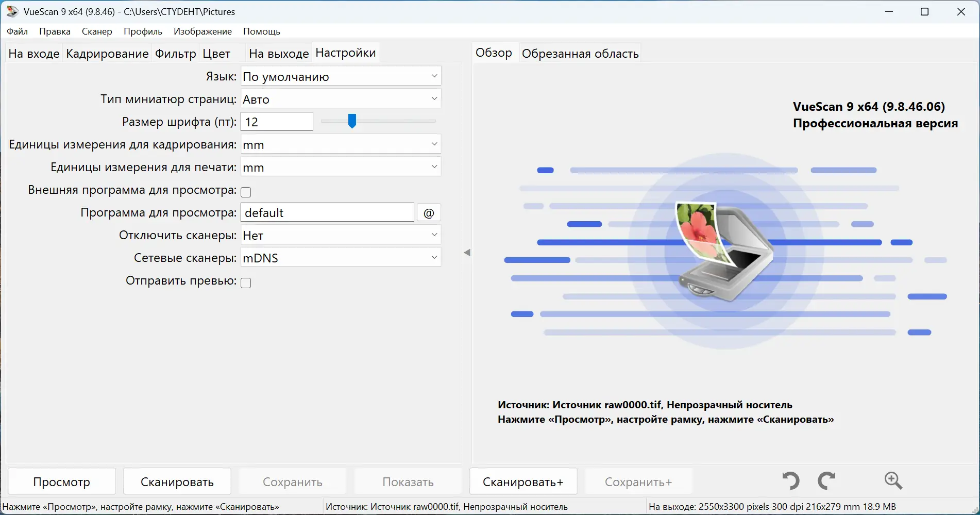Click the VueScan app icon in the title bar
This screenshot has width=980, height=515.
pos(12,11)
